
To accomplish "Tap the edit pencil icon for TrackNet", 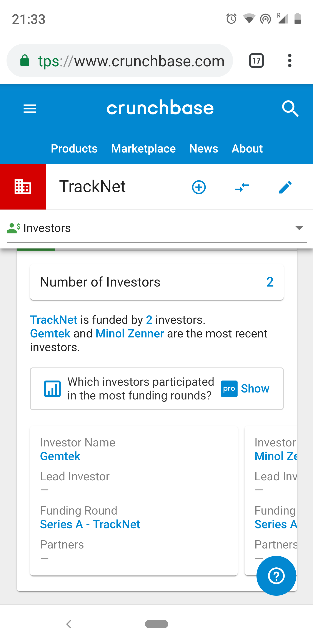I will point(285,187).
